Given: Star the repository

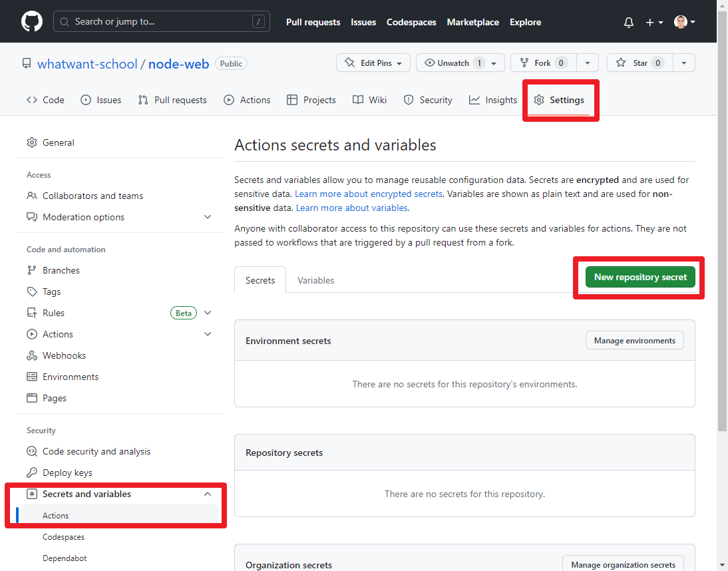Looking at the screenshot, I should tap(639, 63).
